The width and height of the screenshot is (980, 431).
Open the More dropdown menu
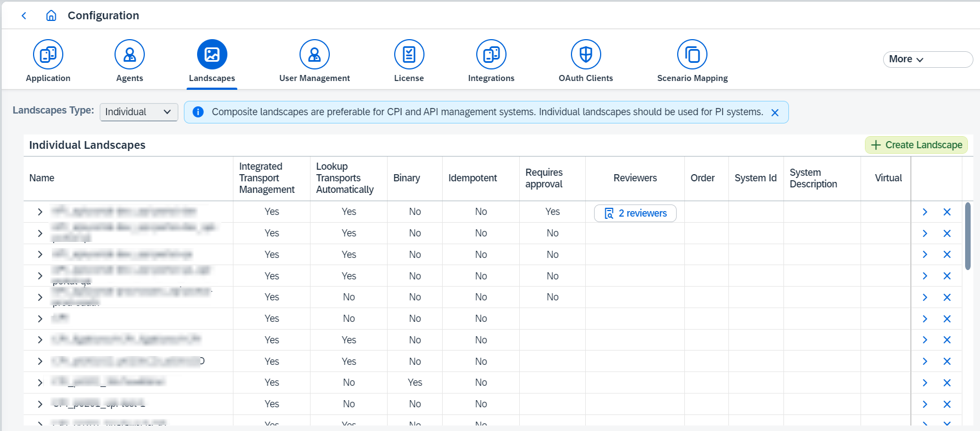[x=928, y=59]
